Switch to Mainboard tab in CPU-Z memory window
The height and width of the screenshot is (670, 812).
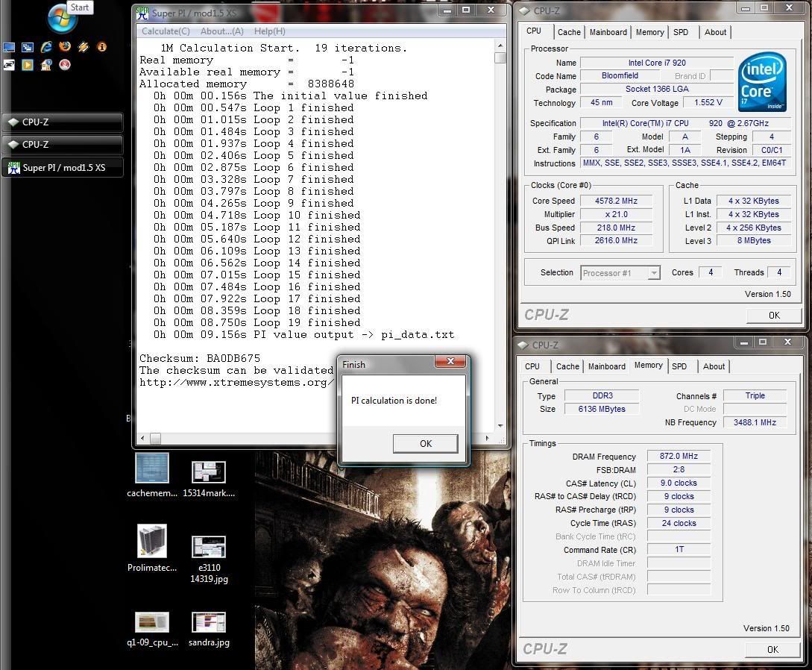tap(606, 366)
